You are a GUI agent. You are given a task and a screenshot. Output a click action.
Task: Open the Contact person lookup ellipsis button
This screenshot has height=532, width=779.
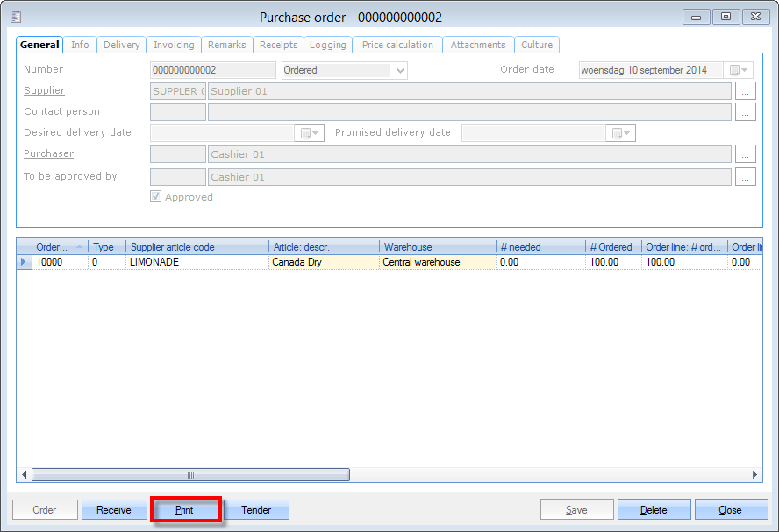coord(745,112)
